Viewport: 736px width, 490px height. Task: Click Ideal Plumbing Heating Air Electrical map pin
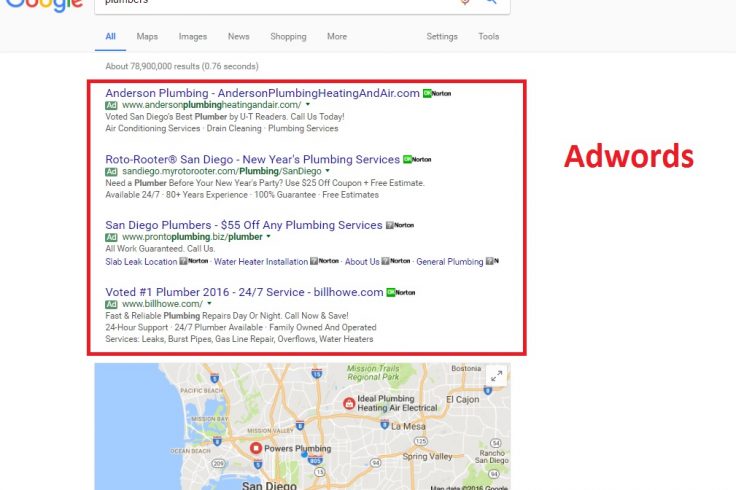[x=349, y=403]
